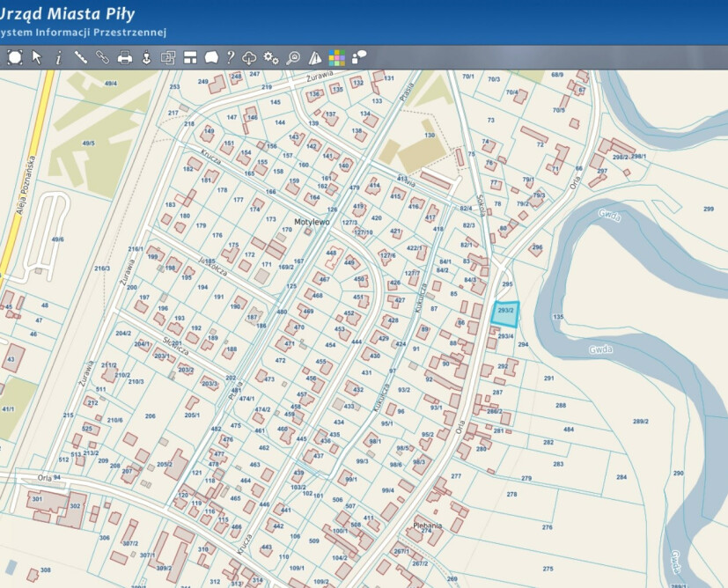This screenshot has width=728, height=588.
Task: Open help with question mark icon
Action: point(230,57)
